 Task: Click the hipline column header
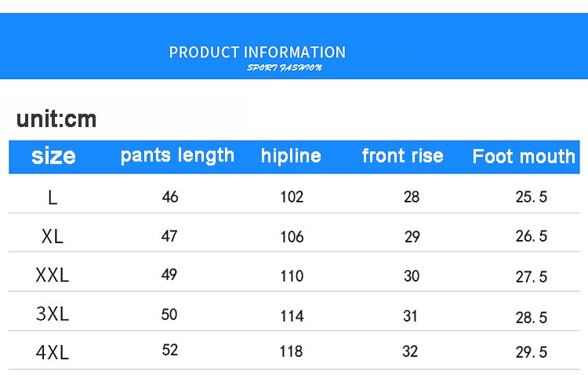click(x=291, y=156)
